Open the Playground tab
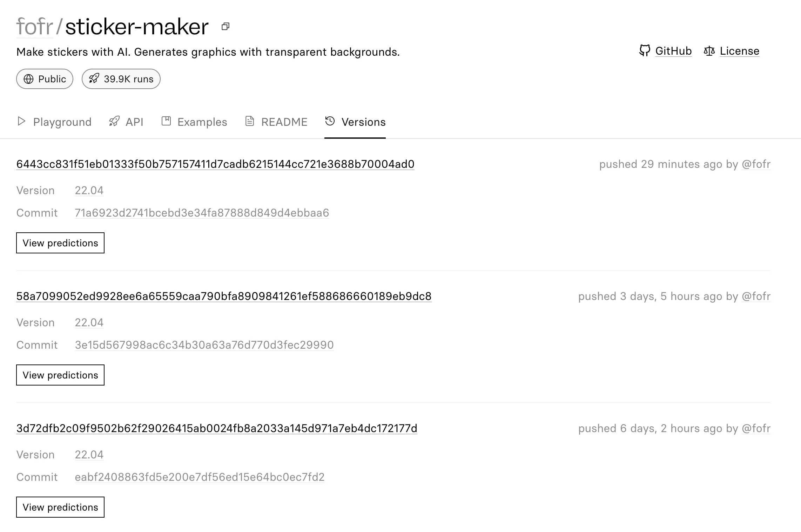 point(53,122)
